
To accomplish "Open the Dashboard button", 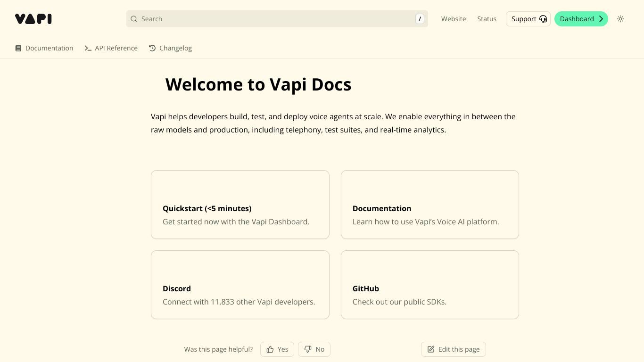I will [581, 19].
